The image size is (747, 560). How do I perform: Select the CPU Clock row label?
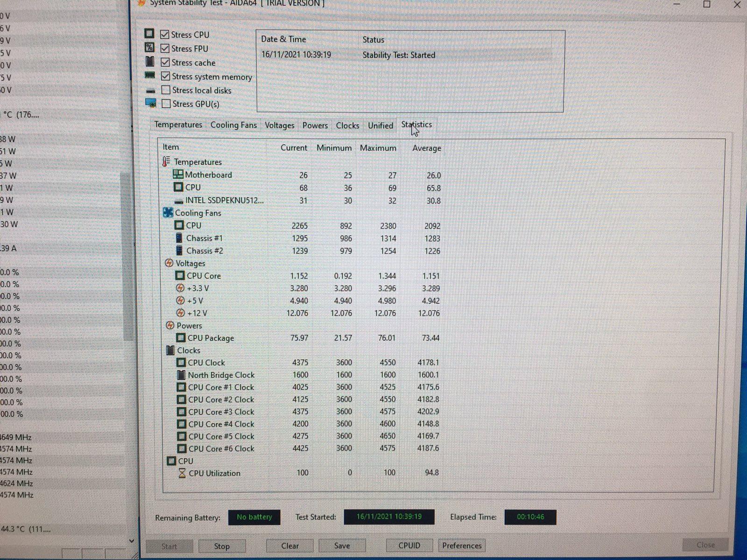206,363
